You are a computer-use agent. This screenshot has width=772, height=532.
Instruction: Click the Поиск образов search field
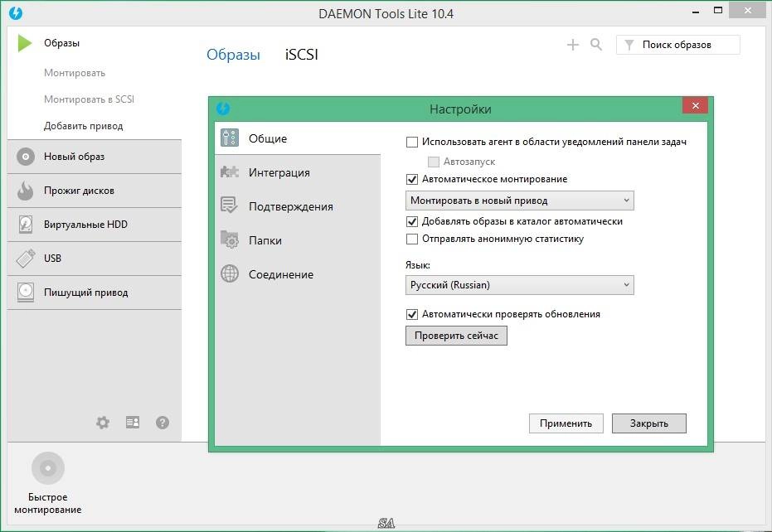tap(678, 45)
